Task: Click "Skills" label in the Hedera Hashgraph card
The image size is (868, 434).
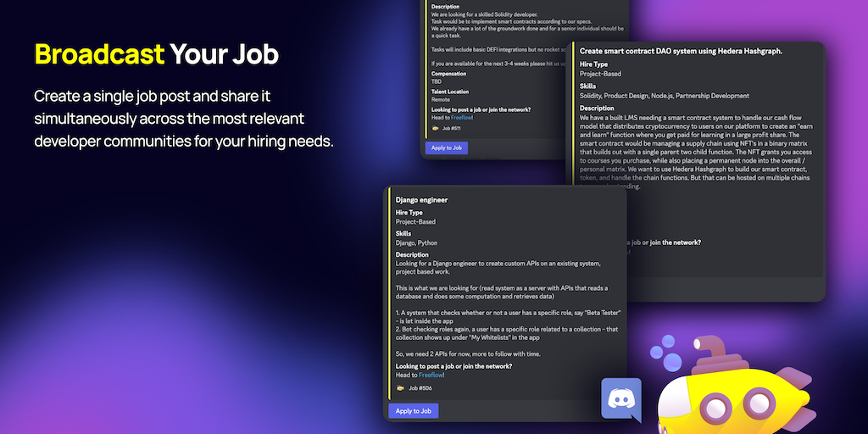Action: click(x=588, y=86)
